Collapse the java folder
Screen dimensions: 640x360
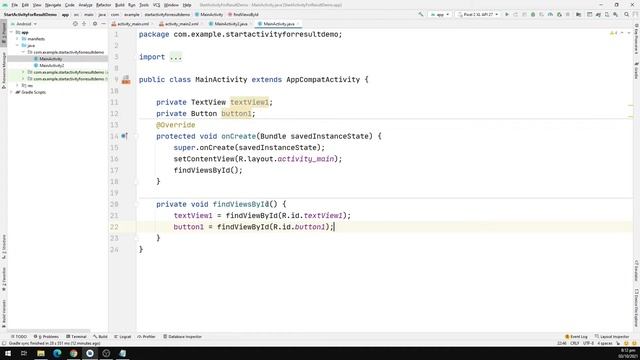click(x=18, y=45)
